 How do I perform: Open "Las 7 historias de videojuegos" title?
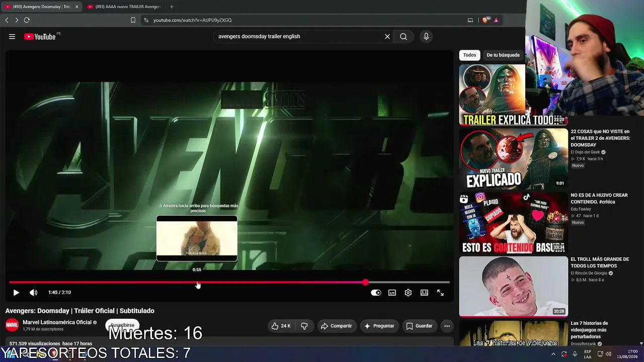point(589,330)
